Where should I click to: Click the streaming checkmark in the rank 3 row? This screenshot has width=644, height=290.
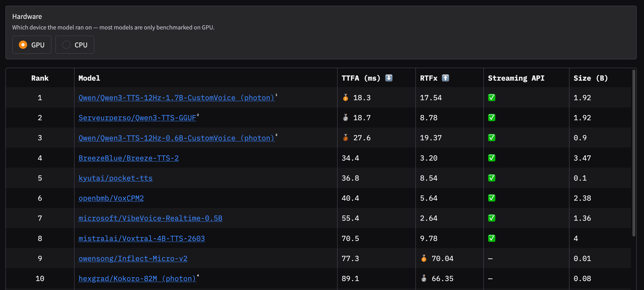492,138
